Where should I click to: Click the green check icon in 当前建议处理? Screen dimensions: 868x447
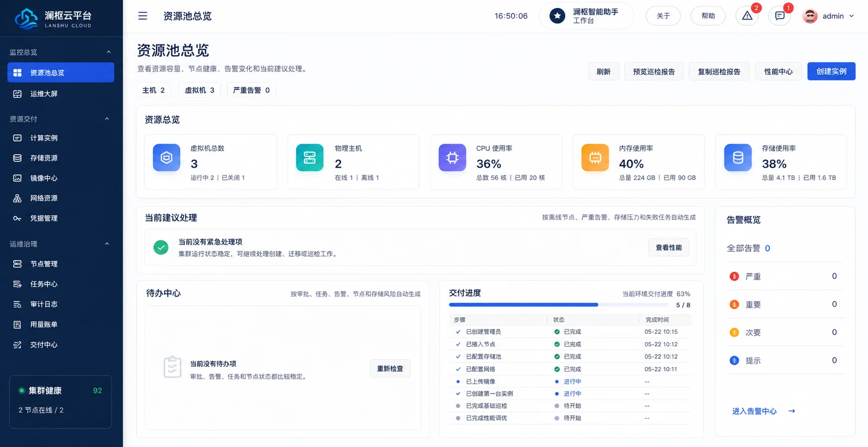pos(161,247)
